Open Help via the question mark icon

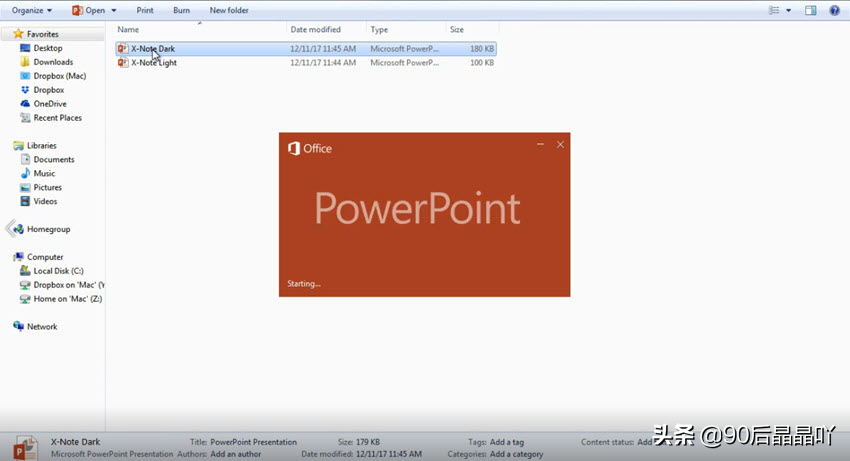834,10
